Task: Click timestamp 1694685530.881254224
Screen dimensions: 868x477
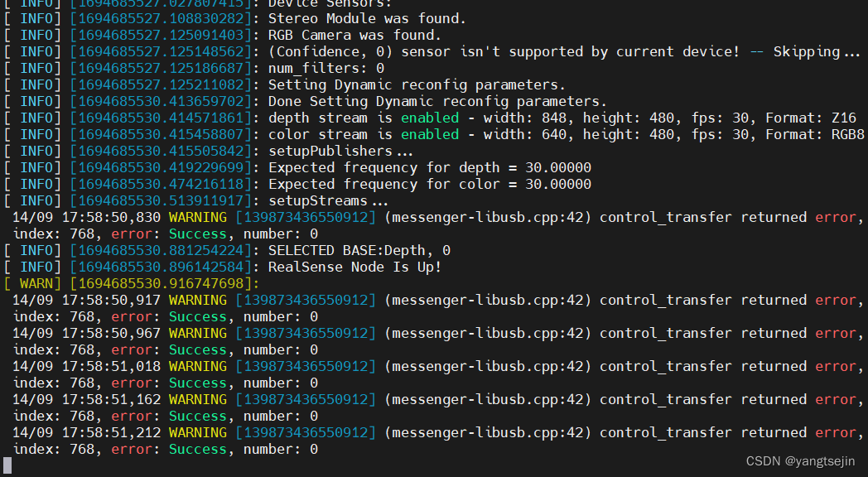Action: 161,251
